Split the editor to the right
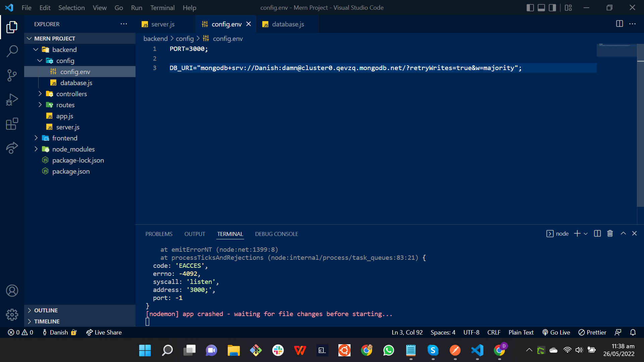This screenshot has width=644, height=362. click(620, 24)
